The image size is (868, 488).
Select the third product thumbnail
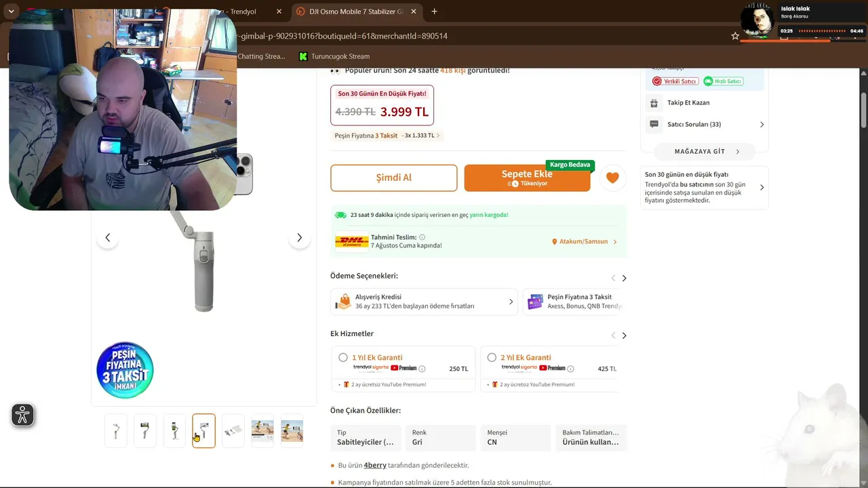pos(175,431)
